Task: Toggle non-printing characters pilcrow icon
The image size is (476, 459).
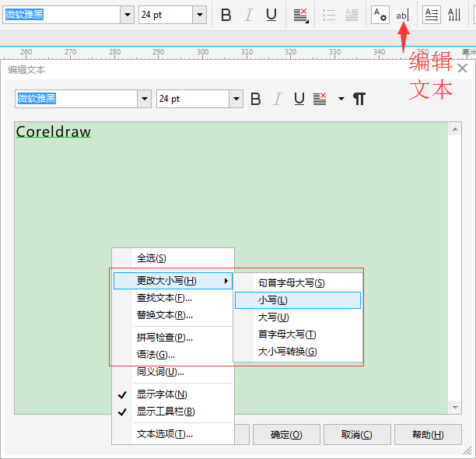Action: [359, 99]
